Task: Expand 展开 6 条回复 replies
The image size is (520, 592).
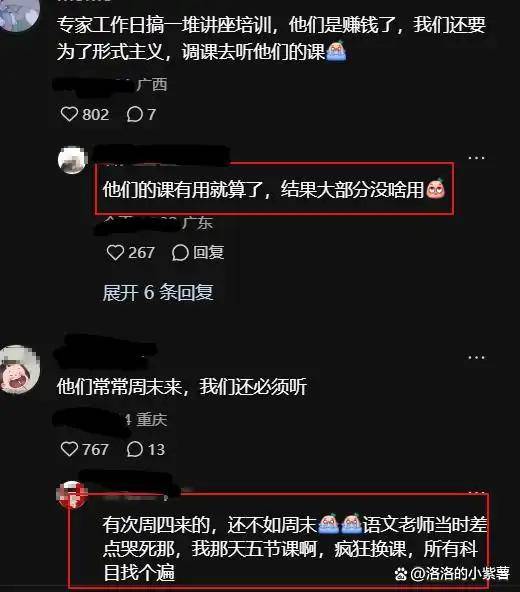Action: tap(158, 293)
